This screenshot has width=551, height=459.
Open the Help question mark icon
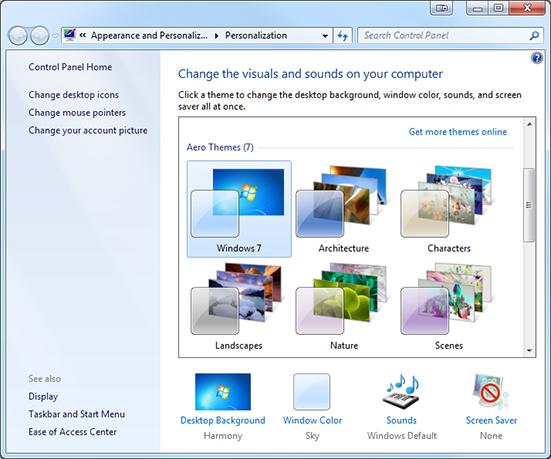537,58
